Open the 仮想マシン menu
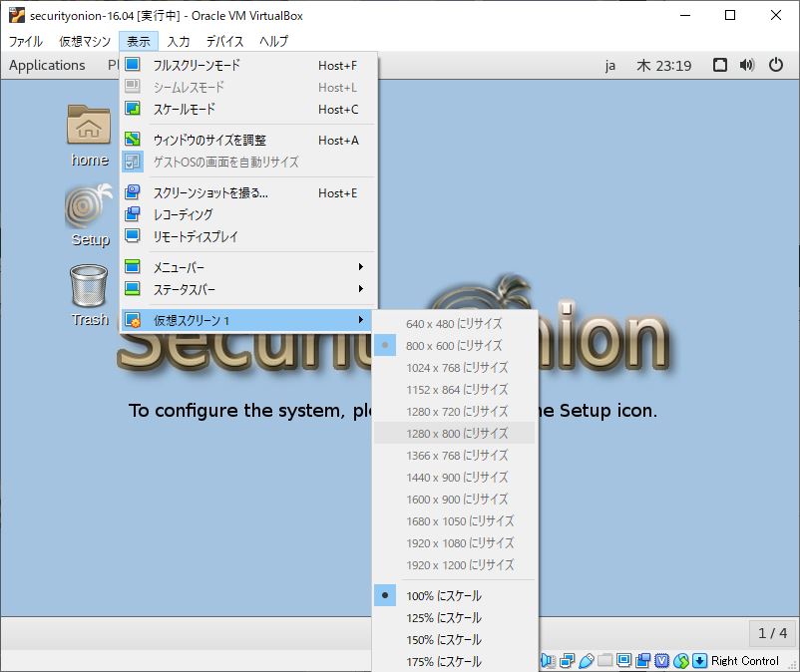This screenshot has height=672, width=800. point(85,41)
